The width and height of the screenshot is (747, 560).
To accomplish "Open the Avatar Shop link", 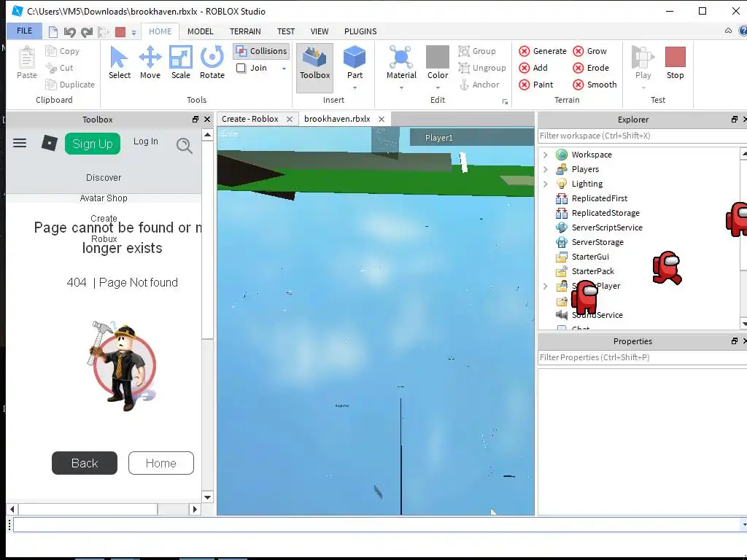I will coord(104,198).
